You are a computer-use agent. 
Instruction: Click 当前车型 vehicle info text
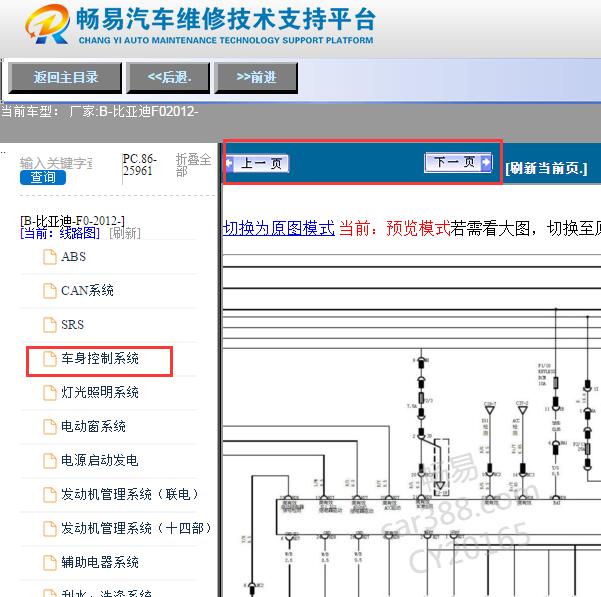(100, 112)
